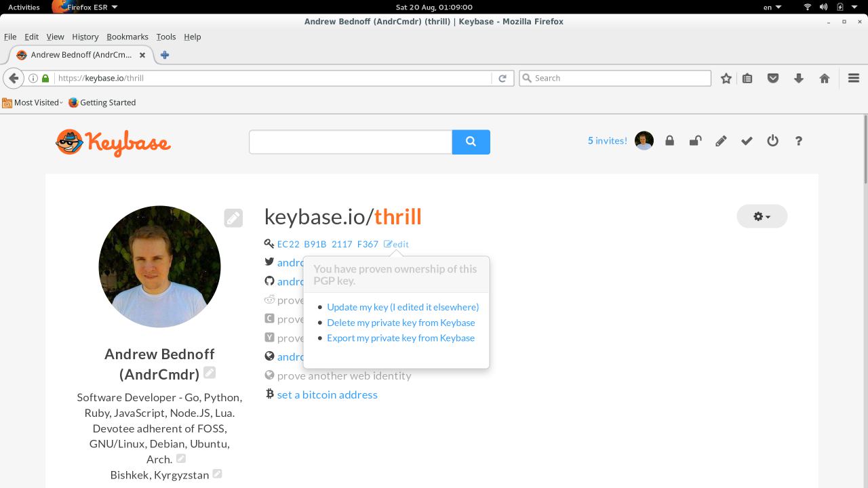
Task: Click the Firefox Search box
Action: pyautogui.click(x=615, y=78)
